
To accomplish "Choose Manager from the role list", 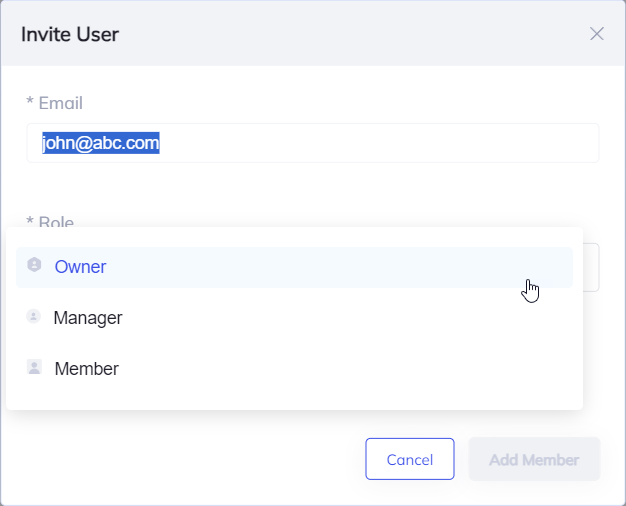I will [x=88, y=318].
